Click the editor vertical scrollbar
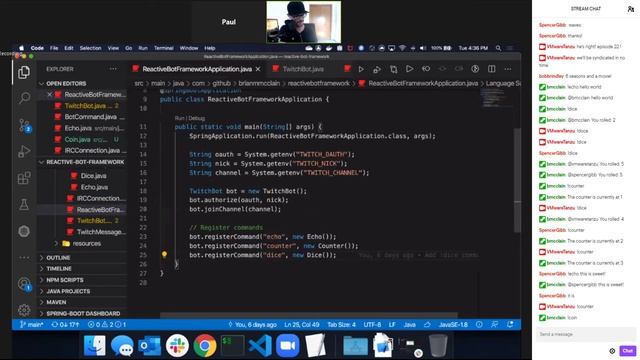 coord(518,180)
